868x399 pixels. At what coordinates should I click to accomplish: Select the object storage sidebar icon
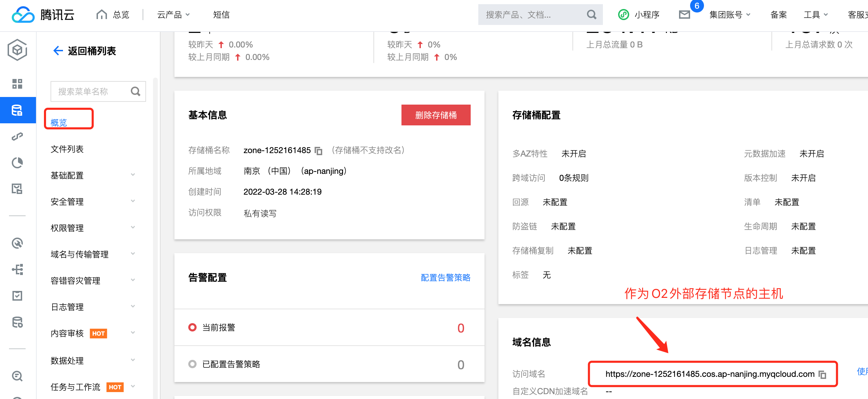pos(17,110)
